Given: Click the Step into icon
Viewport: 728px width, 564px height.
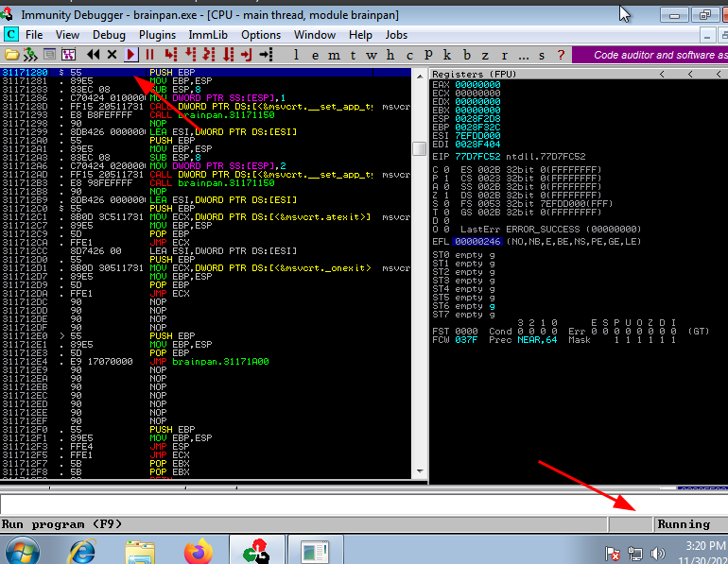Looking at the screenshot, I should click(x=171, y=55).
